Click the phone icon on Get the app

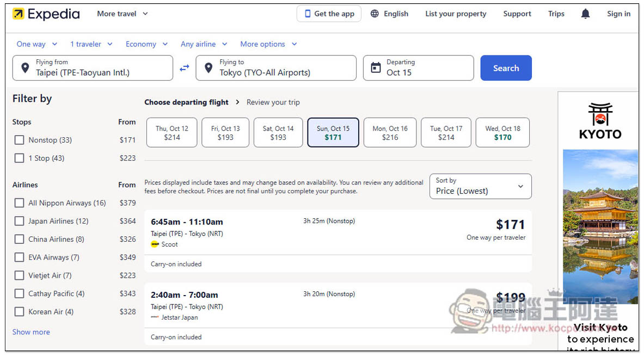(308, 14)
